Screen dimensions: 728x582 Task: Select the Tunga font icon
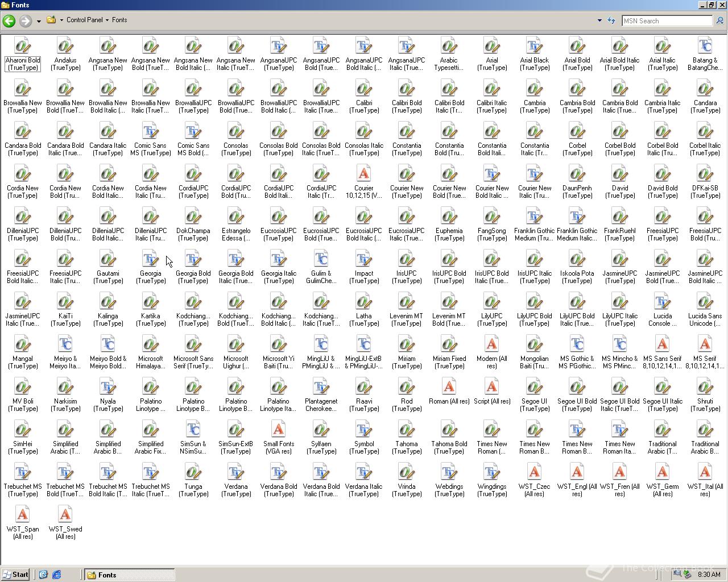point(193,472)
